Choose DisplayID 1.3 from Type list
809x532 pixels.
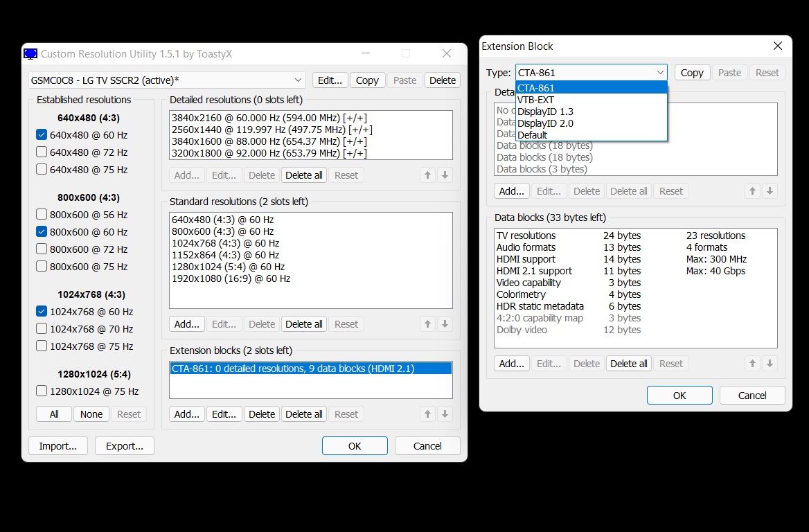click(592, 112)
